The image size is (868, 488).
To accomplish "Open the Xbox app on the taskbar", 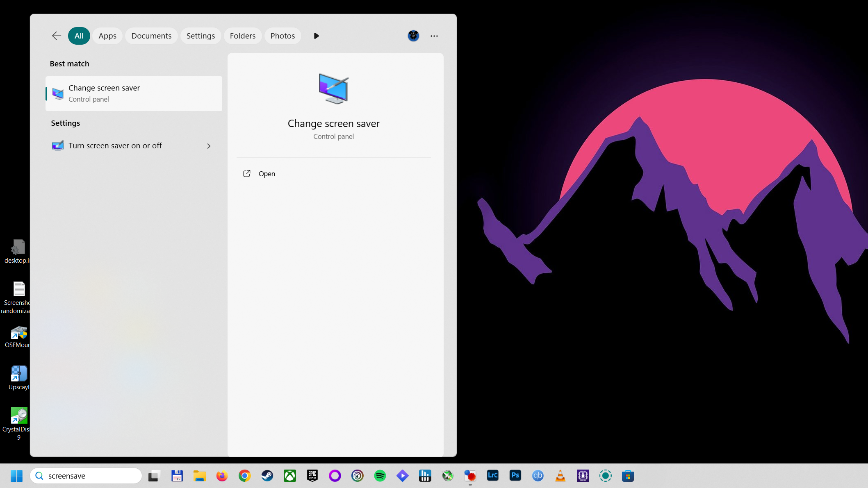I will (x=290, y=476).
